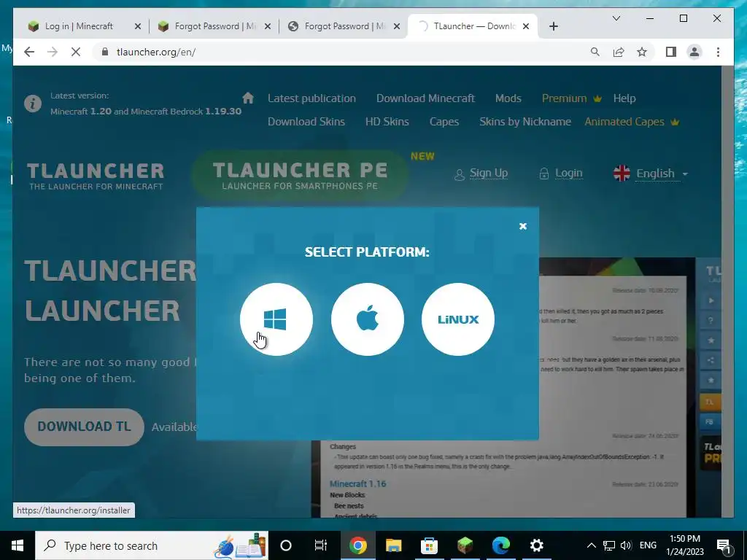Open Minecraft launcher from taskbar
Viewport: 747px width, 560px height.
(465, 545)
